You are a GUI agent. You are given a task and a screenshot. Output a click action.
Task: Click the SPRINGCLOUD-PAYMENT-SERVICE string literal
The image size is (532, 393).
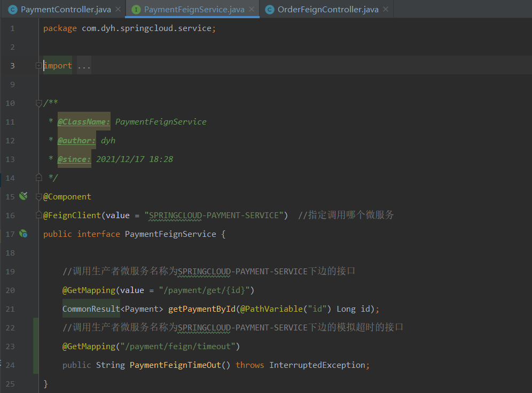pos(214,215)
